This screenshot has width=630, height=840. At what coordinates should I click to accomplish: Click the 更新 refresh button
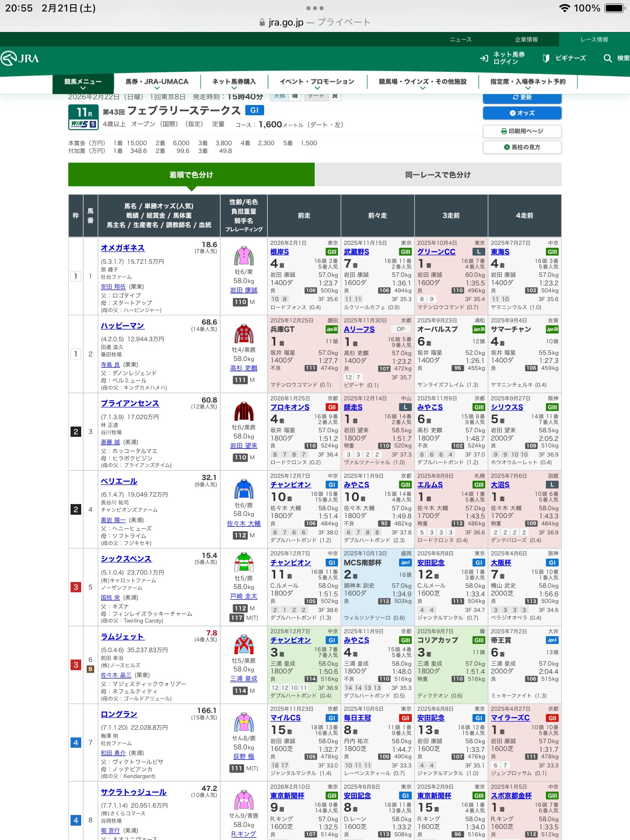(x=522, y=98)
